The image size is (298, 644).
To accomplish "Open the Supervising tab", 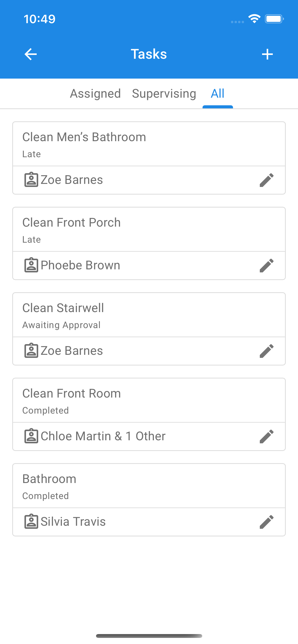I will point(164,94).
